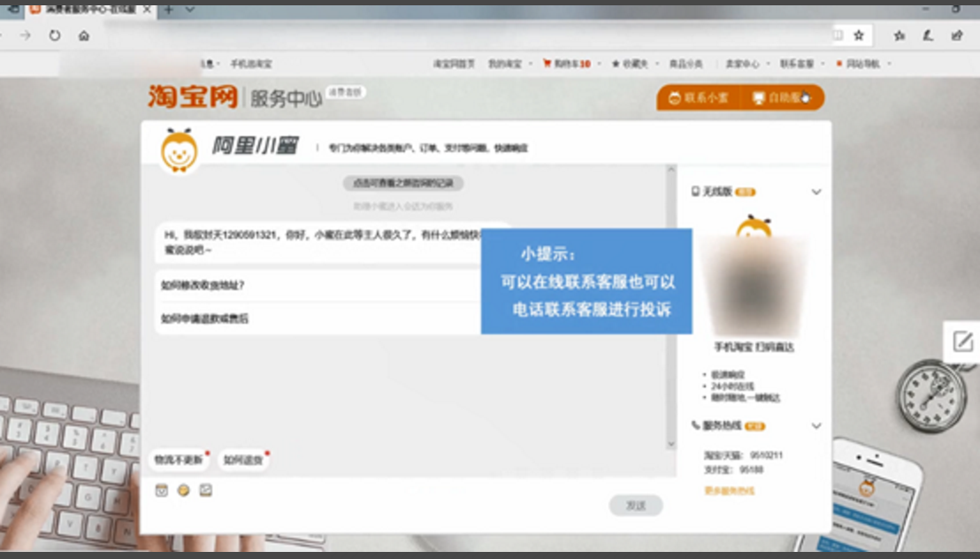Open the tab list chevron
The width and height of the screenshot is (980, 559).
[x=190, y=10]
